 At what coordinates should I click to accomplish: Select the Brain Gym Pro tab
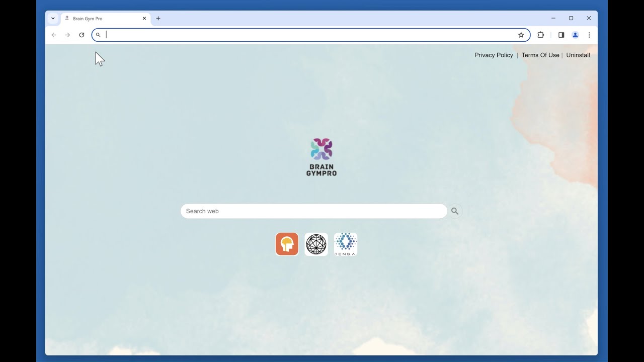coord(106,18)
